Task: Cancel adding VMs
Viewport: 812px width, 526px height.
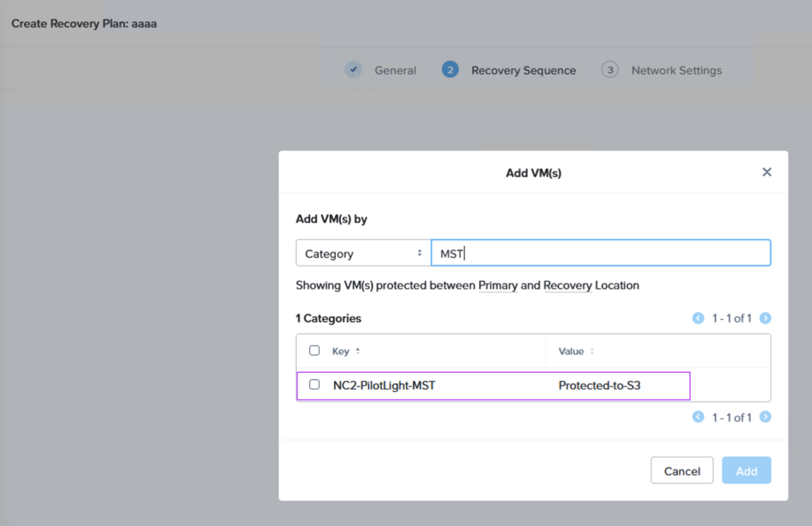Action: [x=682, y=470]
